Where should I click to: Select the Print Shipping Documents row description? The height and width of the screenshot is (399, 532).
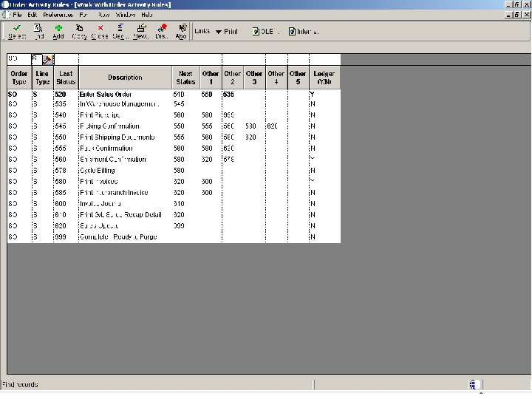click(117, 137)
